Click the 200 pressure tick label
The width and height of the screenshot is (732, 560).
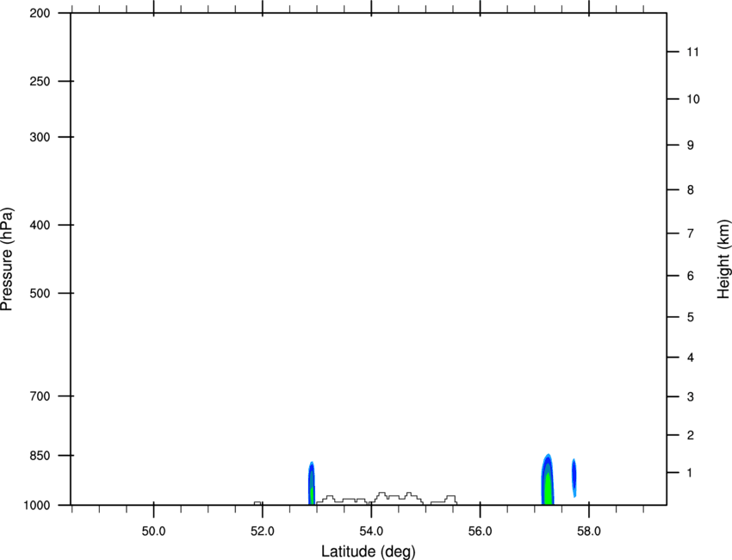[40, 13]
